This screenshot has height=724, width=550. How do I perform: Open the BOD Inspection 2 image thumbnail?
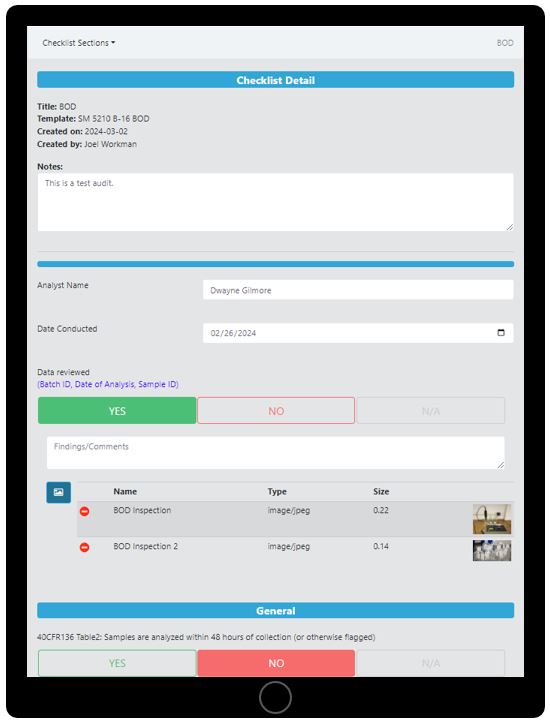492,550
